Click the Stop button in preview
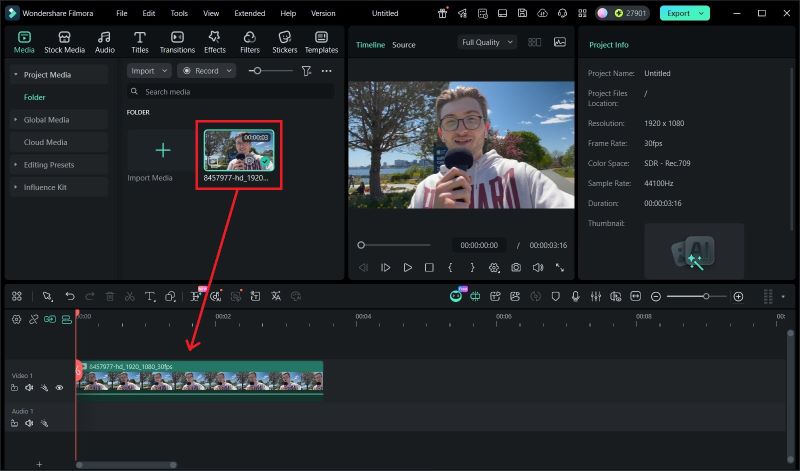 [429, 267]
